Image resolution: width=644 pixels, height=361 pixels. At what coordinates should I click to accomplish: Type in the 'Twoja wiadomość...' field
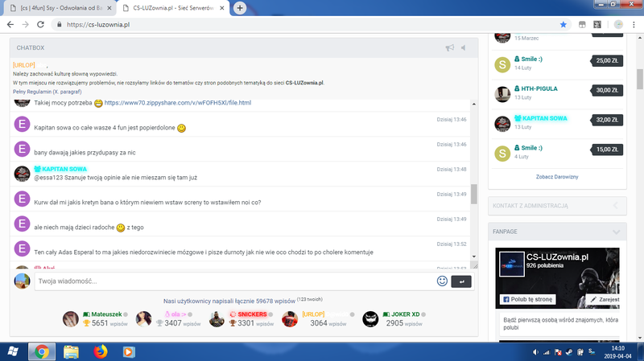233,281
